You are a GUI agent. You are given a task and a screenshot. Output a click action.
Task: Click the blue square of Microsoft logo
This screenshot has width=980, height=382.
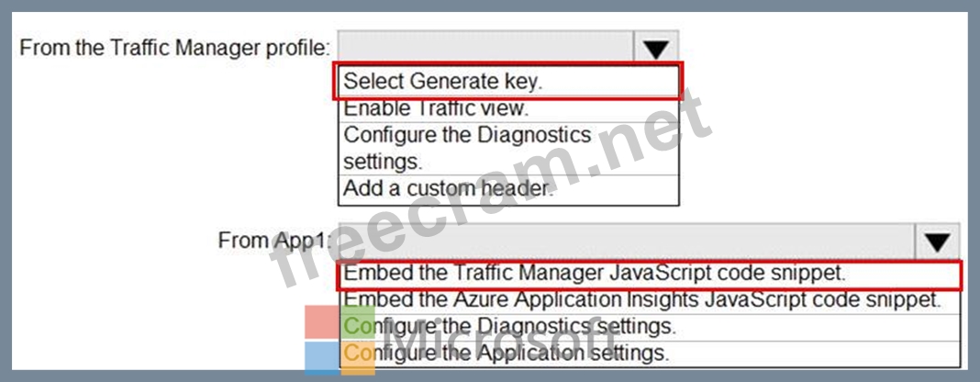point(321,358)
